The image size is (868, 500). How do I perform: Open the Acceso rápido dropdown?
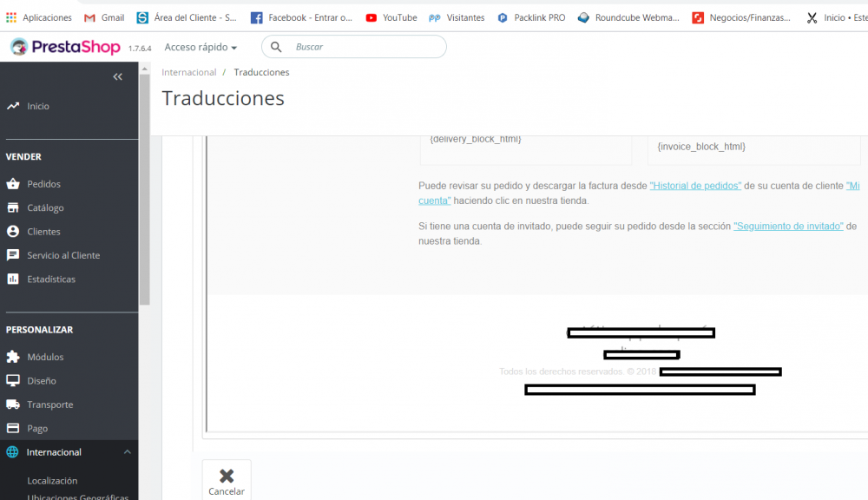click(199, 47)
